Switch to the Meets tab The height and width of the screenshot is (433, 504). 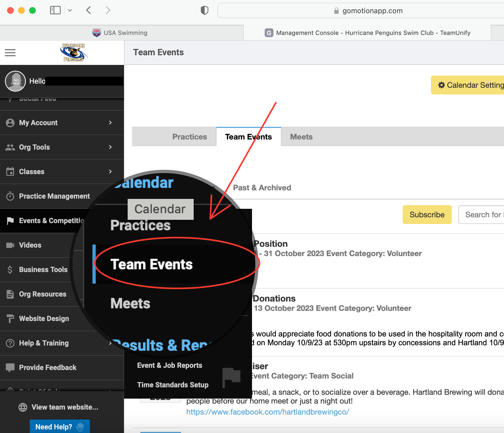tap(301, 137)
